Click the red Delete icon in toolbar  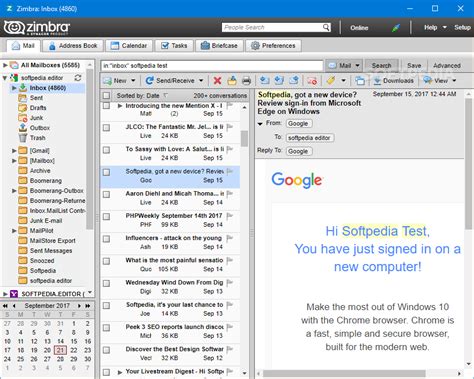coord(217,80)
